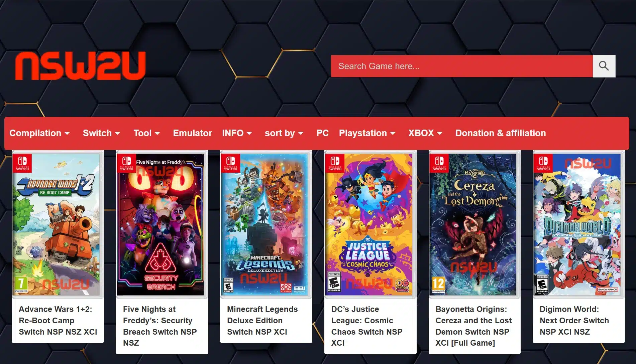Open the Emulator page

coord(192,133)
